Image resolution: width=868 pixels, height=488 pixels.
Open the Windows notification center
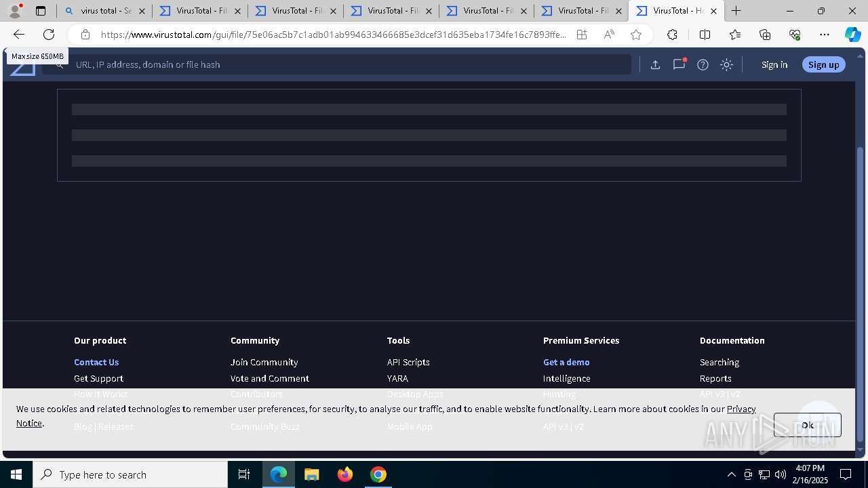(846, 474)
